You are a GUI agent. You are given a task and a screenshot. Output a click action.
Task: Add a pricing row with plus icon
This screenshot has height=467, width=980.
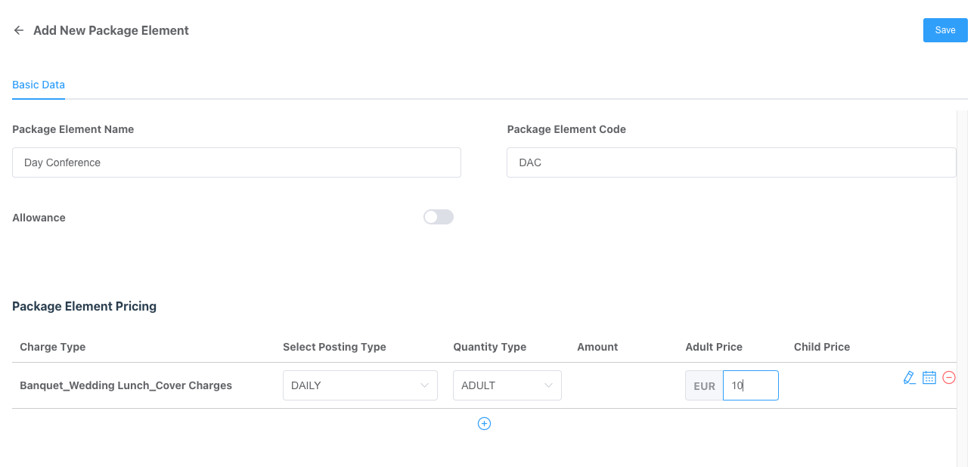[x=485, y=424]
